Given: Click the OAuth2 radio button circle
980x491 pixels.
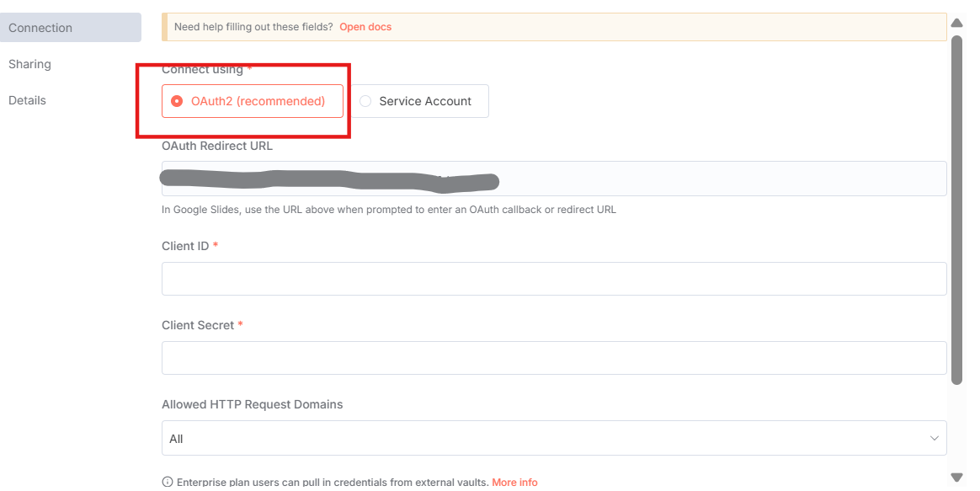Looking at the screenshot, I should point(177,101).
